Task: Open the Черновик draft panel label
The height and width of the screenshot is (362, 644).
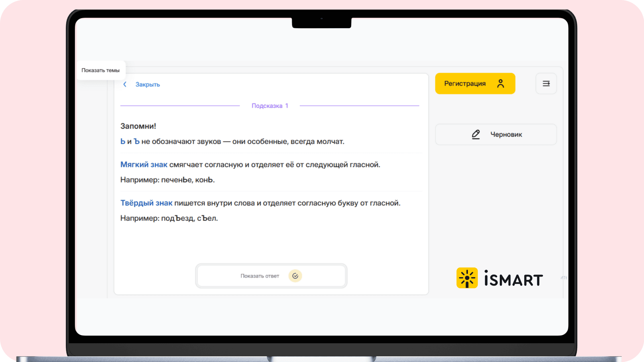Action: [506, 134]
